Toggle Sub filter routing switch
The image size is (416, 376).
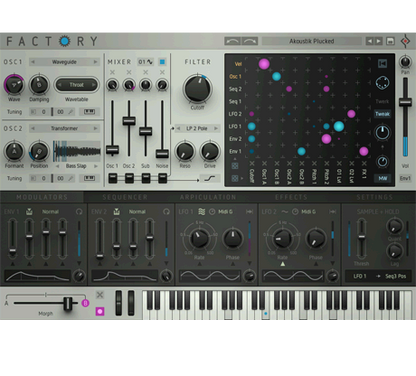click(146, 178)
